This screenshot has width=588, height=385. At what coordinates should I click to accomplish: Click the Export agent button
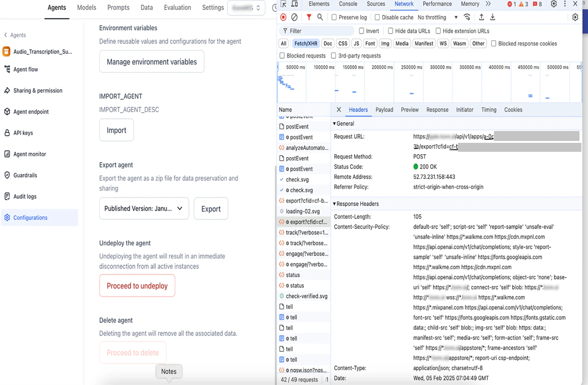[x=211, y=208]
